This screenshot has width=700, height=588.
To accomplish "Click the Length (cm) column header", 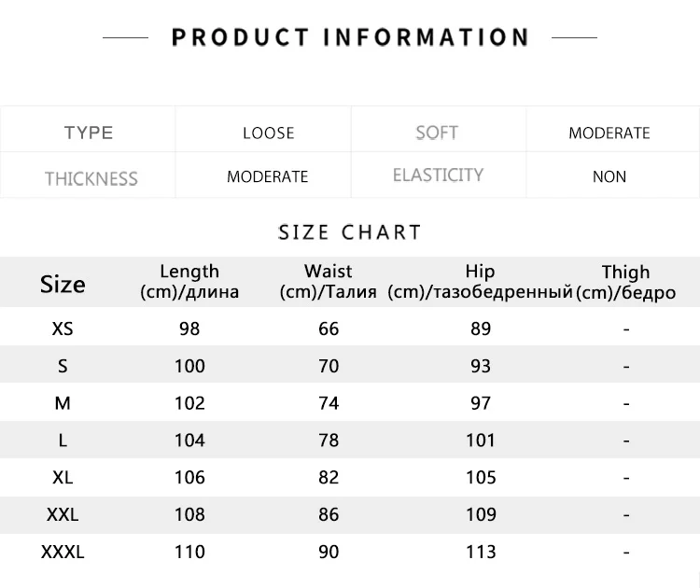I will coord(189,281).
